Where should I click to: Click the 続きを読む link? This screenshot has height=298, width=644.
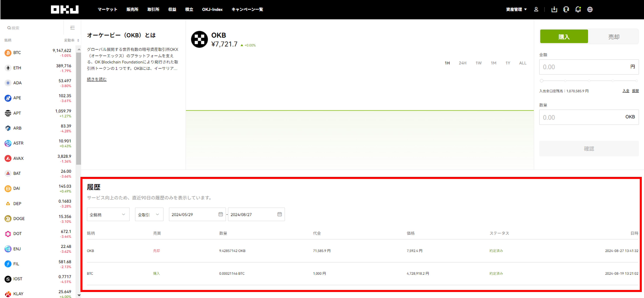[x=97, y=79]
